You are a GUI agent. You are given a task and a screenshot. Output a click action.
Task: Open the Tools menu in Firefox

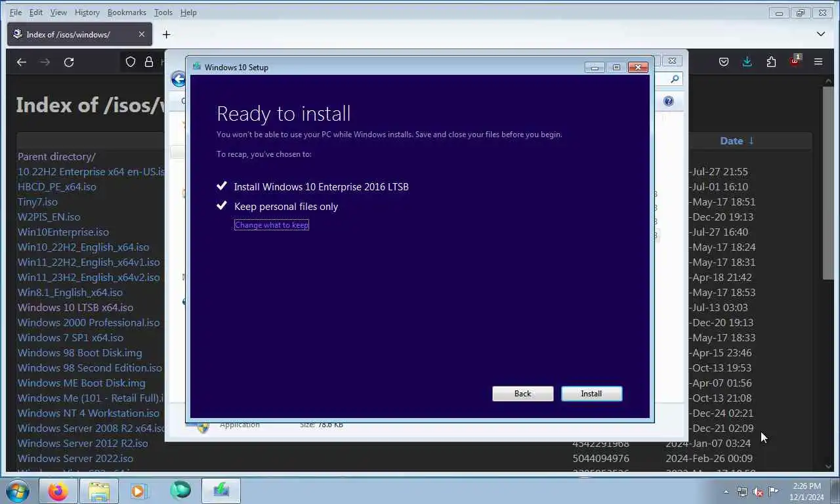pyautogui.click(x=163, y=12)
